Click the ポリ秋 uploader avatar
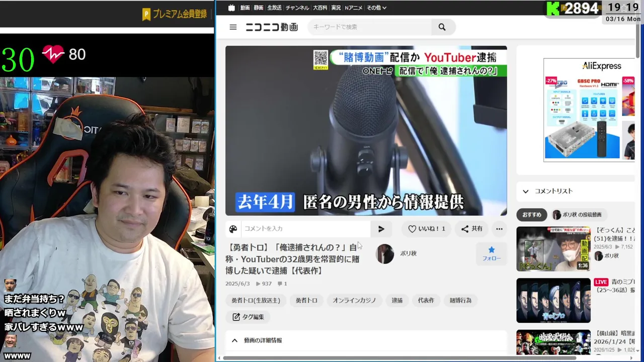 click(x=385, y=254)
